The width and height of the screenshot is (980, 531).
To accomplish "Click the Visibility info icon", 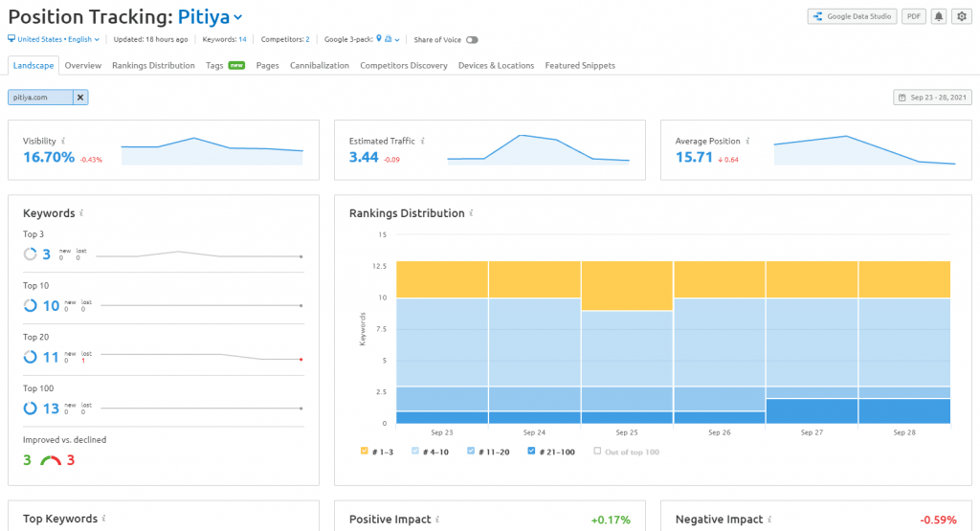I will [x=63, y=142].
